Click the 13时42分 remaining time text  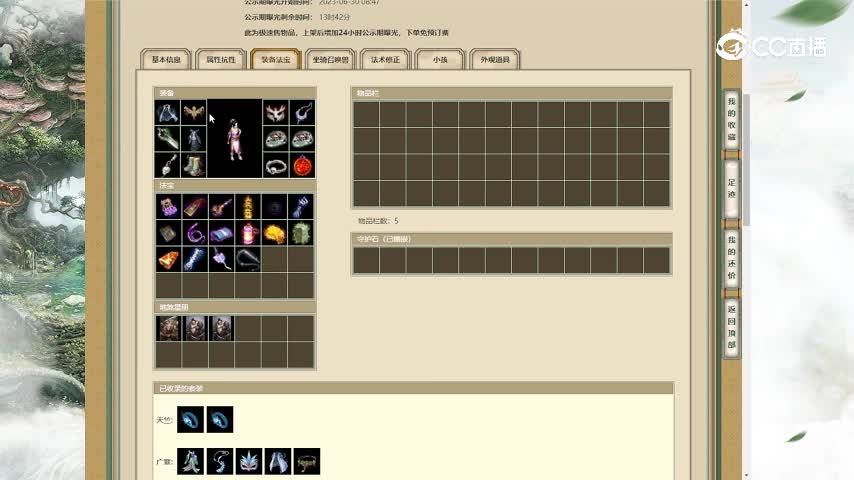[x=334, y=17]
